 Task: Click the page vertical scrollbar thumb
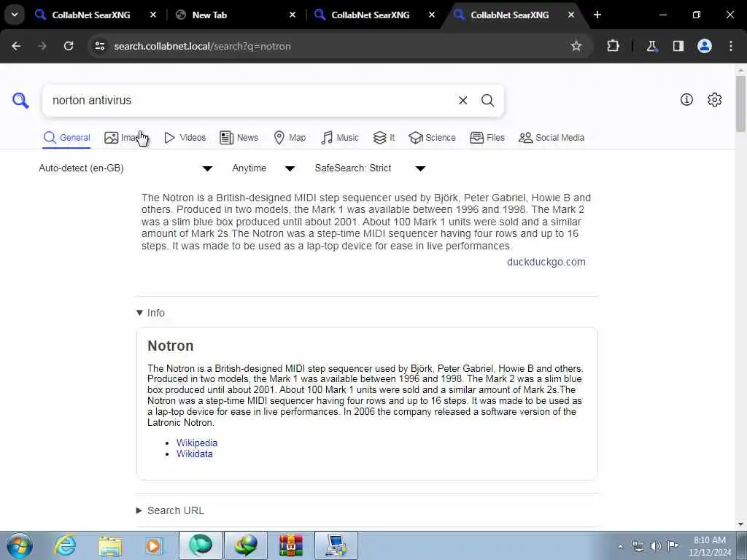[740, 104]
